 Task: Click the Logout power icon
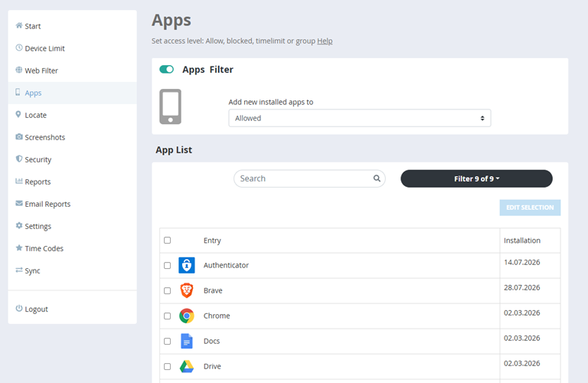click(18, 309)
